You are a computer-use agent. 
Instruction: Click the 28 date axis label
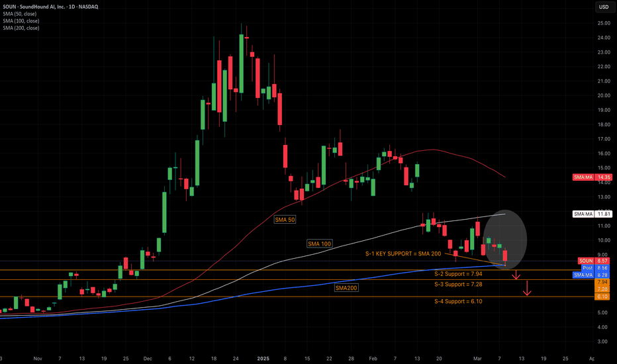[x=351, y=359]
